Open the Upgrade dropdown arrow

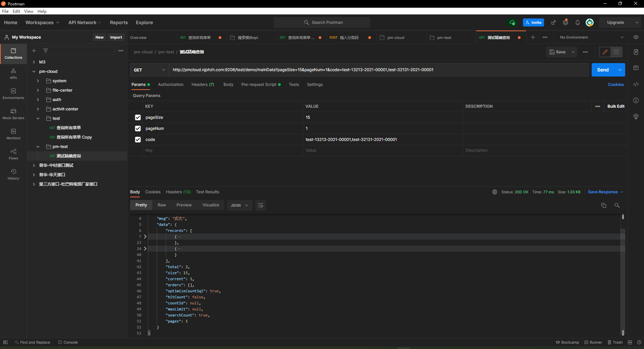[637, 22]
